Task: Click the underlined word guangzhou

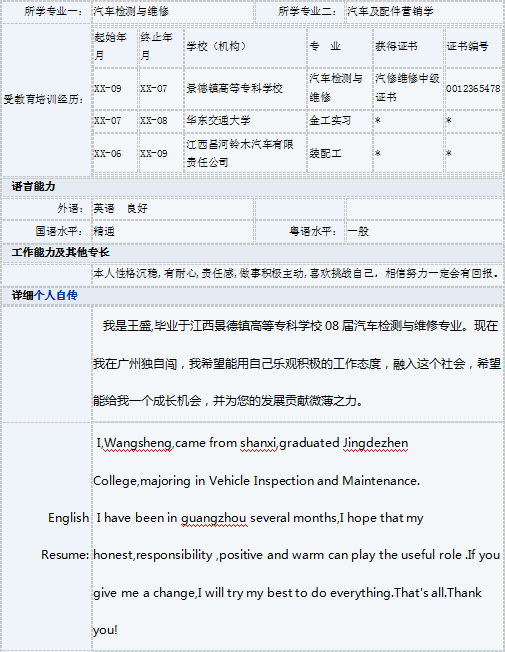Action: point(214,518)
